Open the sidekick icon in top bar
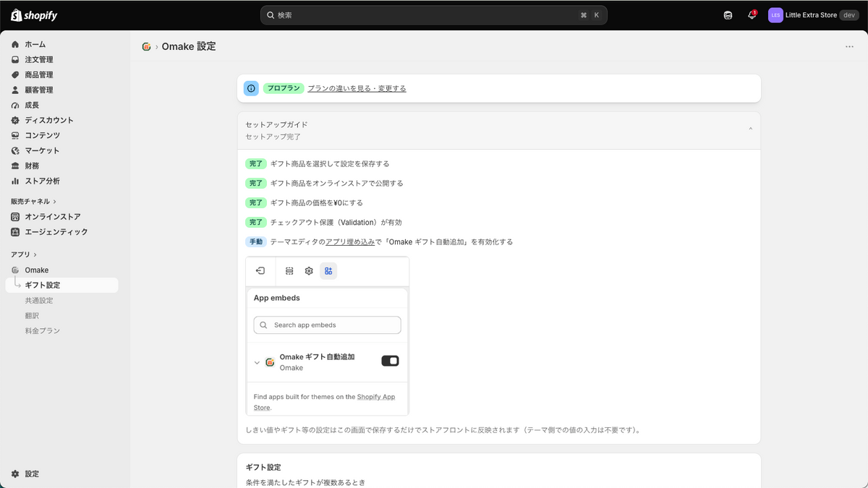 [x=728, y=15]
